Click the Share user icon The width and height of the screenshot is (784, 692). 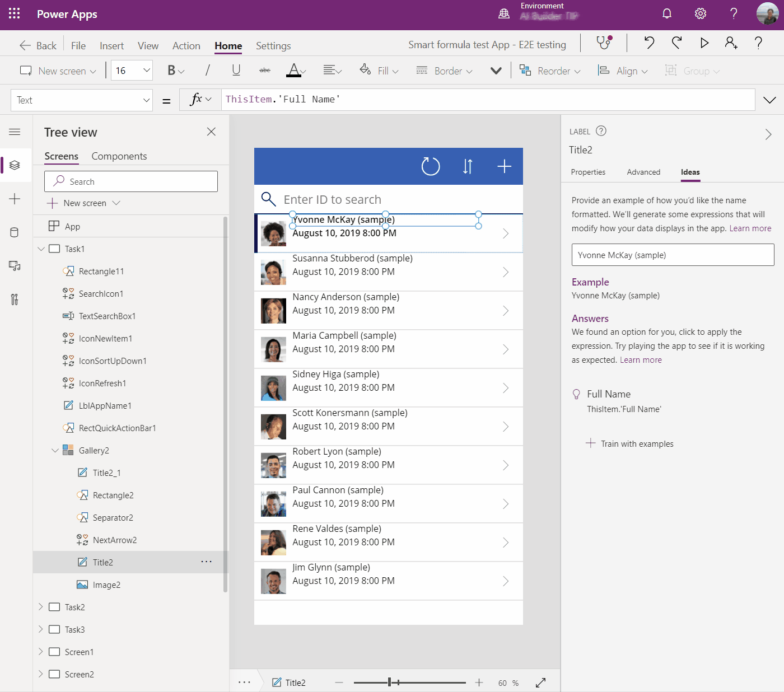click(x=731, y=43)
